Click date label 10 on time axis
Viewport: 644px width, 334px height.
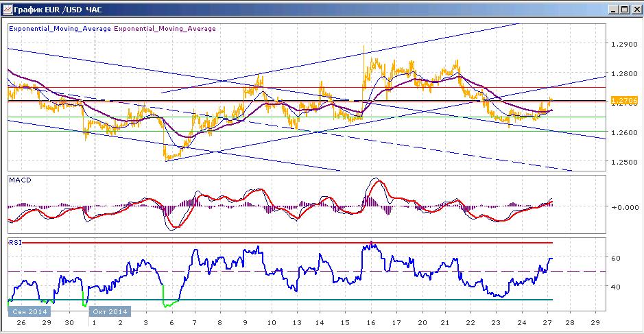tap(272, 323)
